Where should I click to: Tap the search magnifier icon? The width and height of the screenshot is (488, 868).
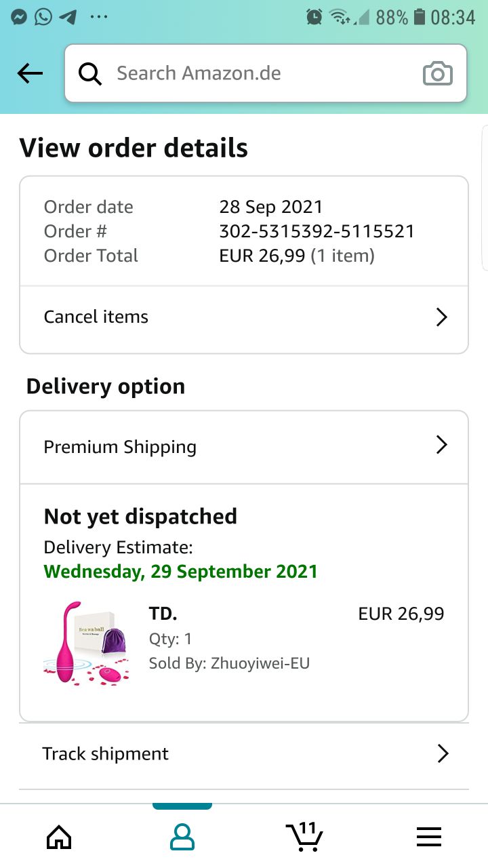tap(90, 73)
